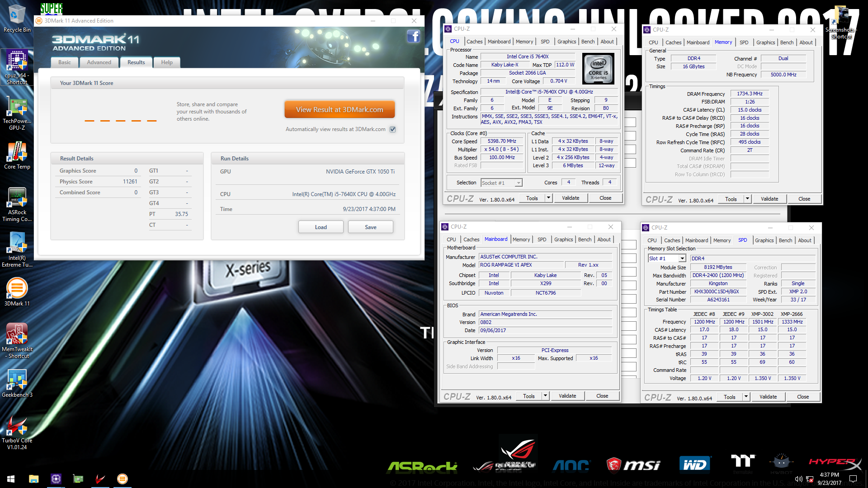Expand Tools dropdown arrow in CPU tab window
This screenshot has width=868, height=488.
(548, 198)
